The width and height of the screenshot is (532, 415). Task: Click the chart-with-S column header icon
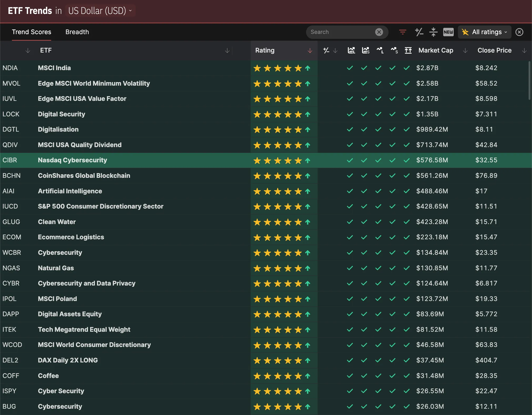(x=366, y=50)
